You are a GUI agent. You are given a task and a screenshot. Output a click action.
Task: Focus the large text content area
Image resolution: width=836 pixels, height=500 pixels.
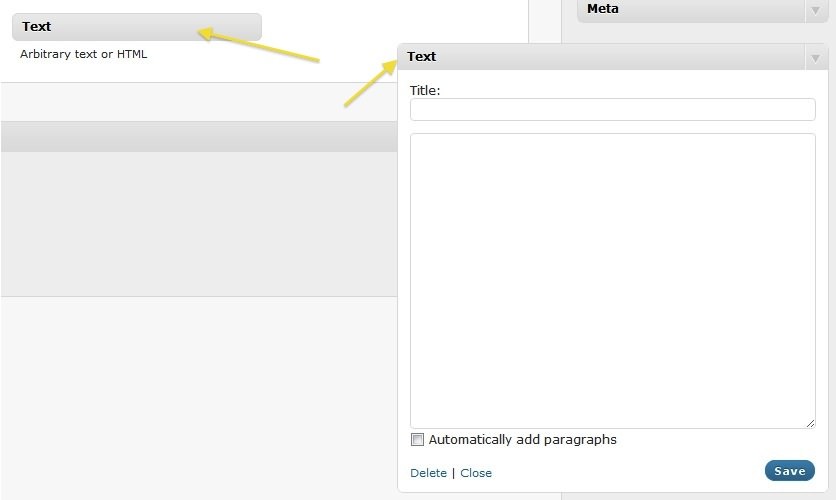[x=612, y=280]
